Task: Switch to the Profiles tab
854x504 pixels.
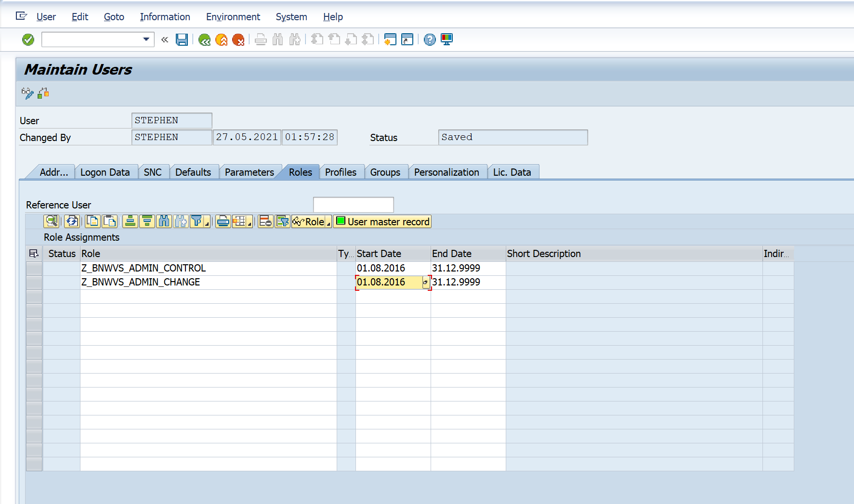Action: (341, 172)
